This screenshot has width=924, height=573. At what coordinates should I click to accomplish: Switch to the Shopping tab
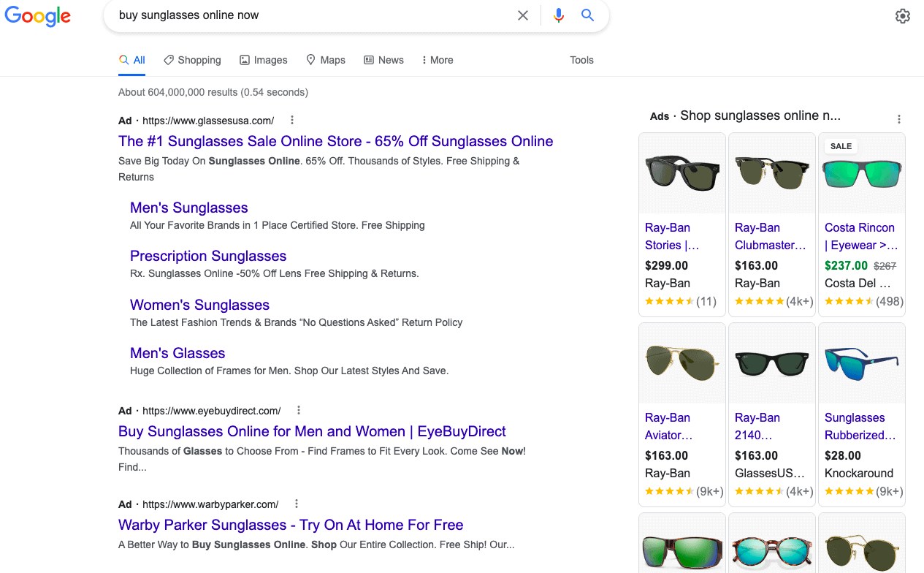(x=192, y=60)
